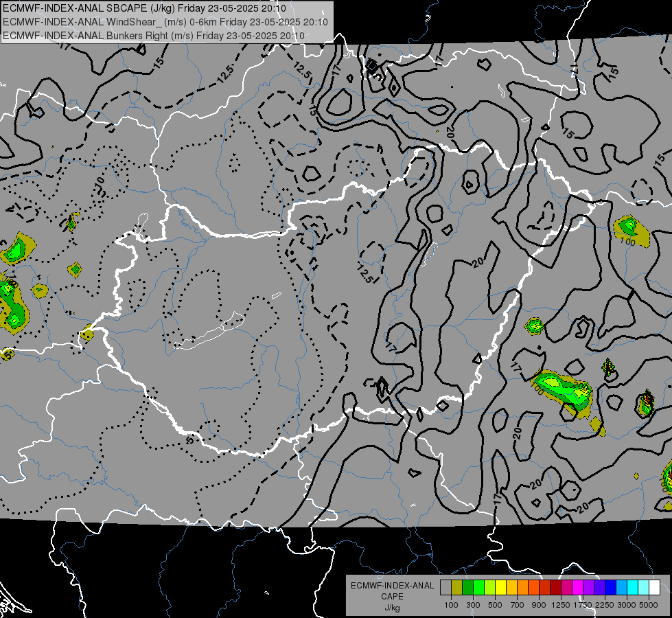This screenshot has height=618, width=672.
Task: Click the legend's 700 tick value
Action: [517, 606]
